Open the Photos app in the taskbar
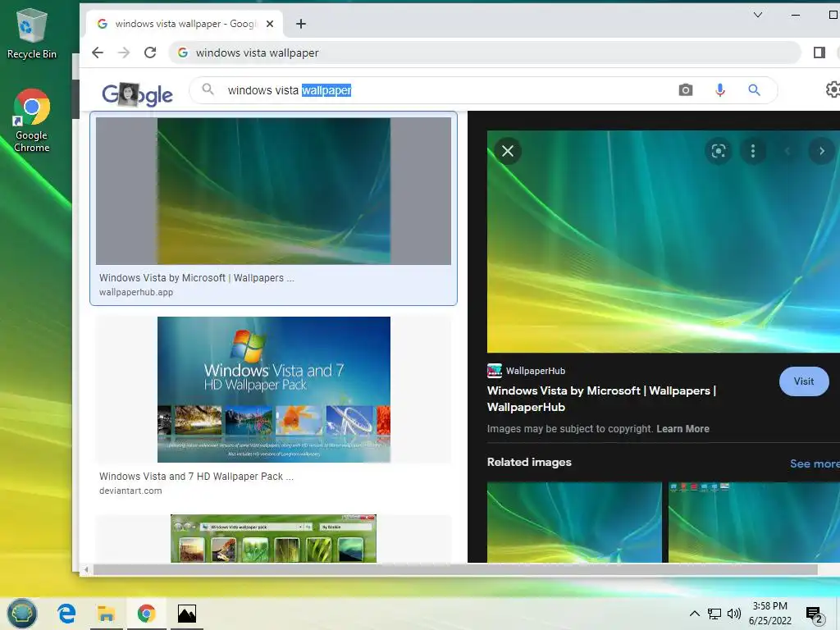 point(186,614)
